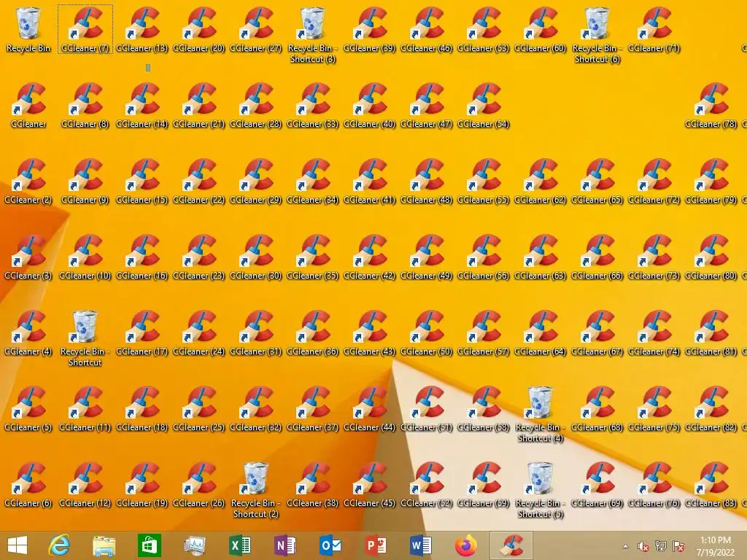The height and width of the screenshot is (560, 747).
Task: Open the Action Center flag icon
Action: (678, 546)
